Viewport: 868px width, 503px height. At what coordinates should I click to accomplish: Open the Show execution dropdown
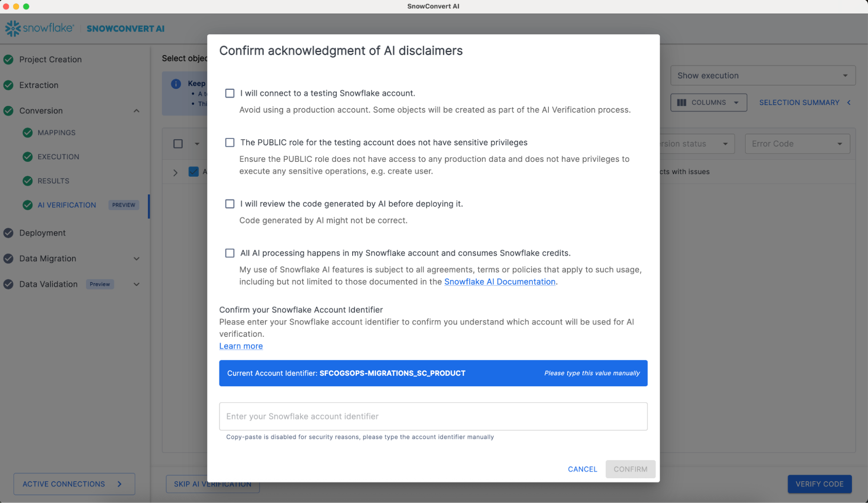[762, 76]
